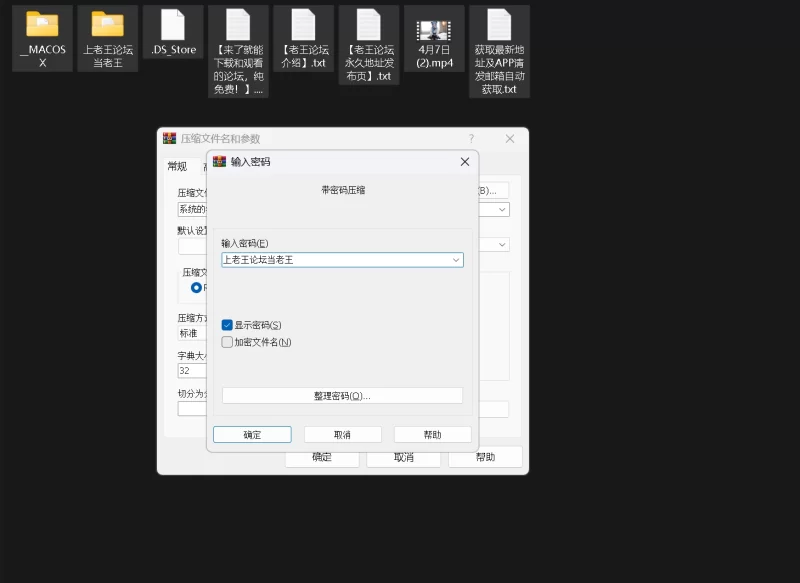Enable the 加密文件名 checkbox
This screenshot has width=800, height=583.
click(x=227, y=342)
